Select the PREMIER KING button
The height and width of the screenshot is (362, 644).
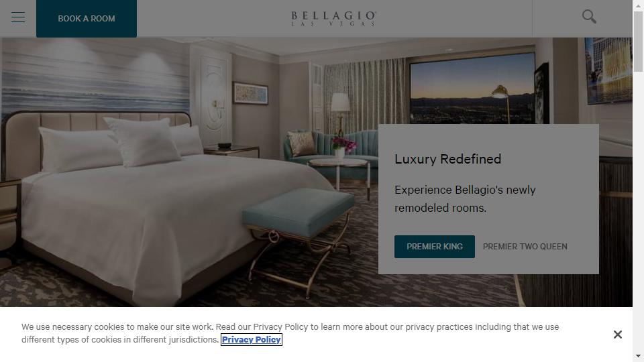click(x=435, y=247)
